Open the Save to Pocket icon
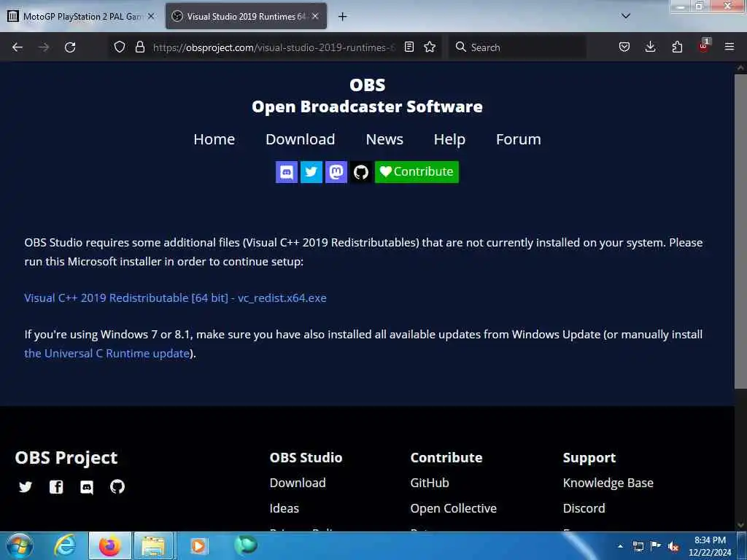Viewport: 747px width, 560px height. 624,47
